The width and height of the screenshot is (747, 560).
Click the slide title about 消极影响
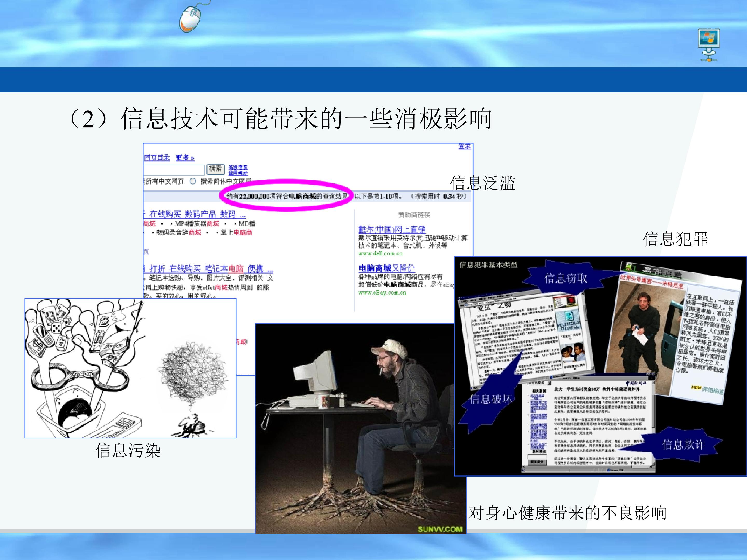coord(280,118)
